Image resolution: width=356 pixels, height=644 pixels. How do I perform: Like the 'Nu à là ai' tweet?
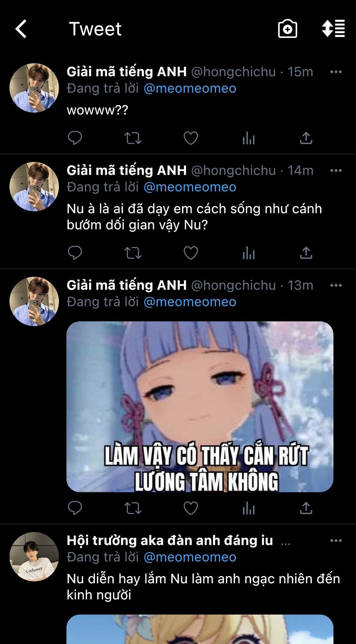point(191,253)
